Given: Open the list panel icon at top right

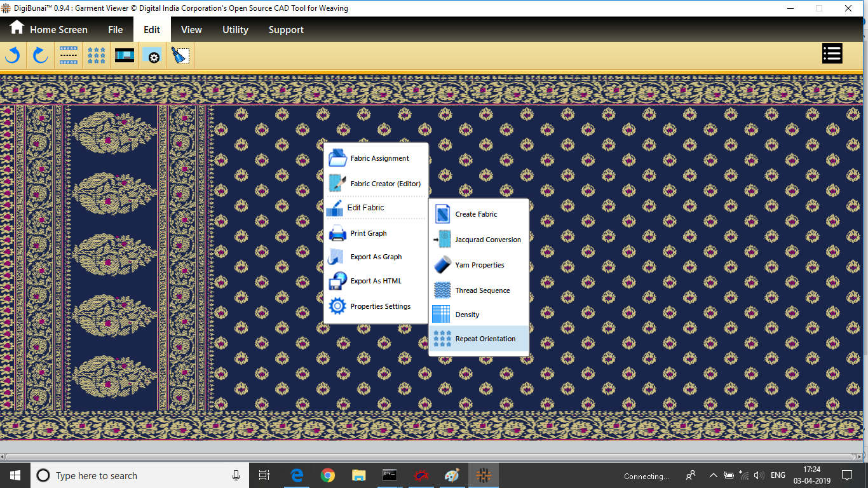Looking at the screenshot, I should pos(832,54).
